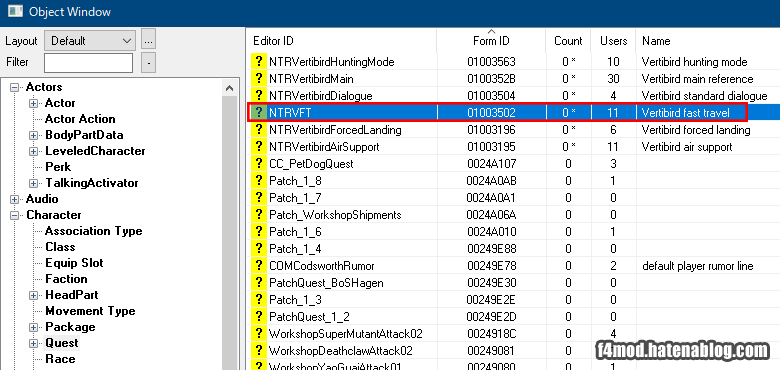780x370 pixels.
Task: Click the question mark icon beside Patch_WorkshopShipments
Action: tap(259, 215)
